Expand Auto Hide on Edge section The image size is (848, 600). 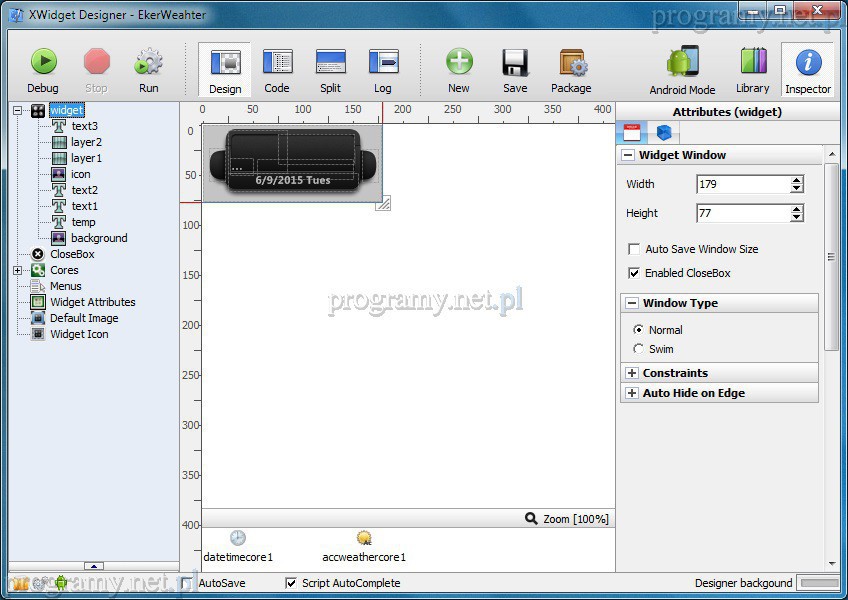pyautogui.click(x=632, y=393)
